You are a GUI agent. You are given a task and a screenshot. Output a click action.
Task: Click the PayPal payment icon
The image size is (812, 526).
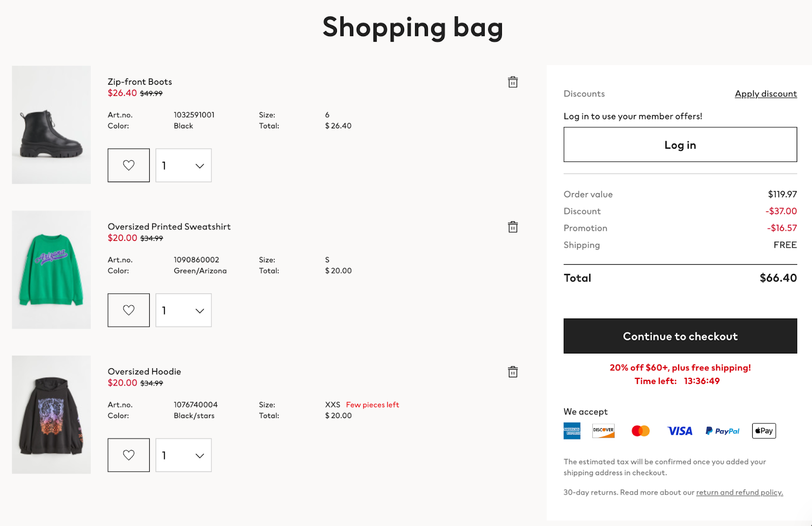pyautogui.click(x=722, y=431)
